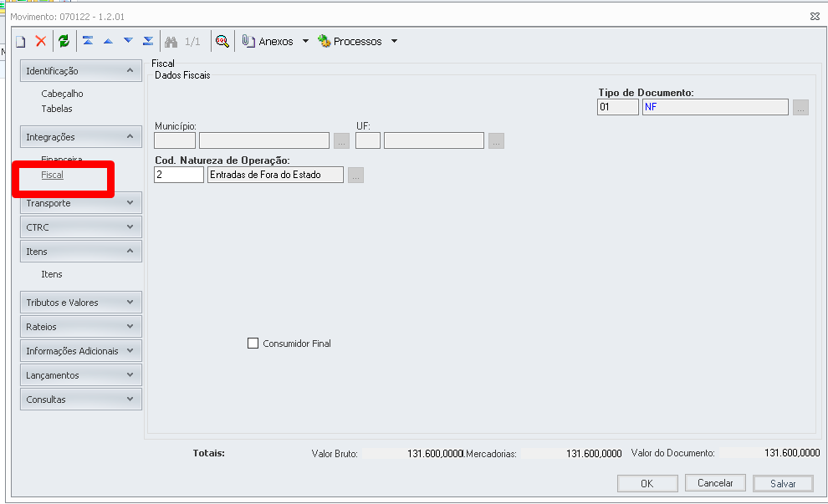The height and width of the screenshot is (504, 828).
Task: Expand the Consultas section
Action: point(81,400)
